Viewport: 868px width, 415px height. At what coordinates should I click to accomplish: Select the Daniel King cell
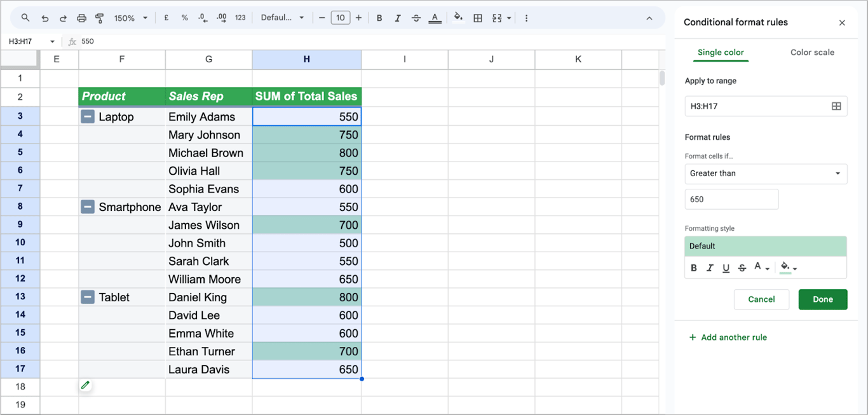coord(209,297)
